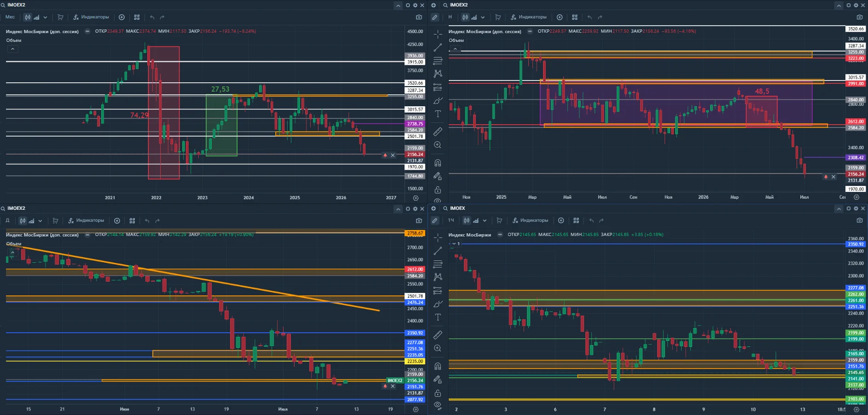The image size is (868, 415).
Task: Toggle magnet mode in weekly chart
Action: tap(438, 163)
